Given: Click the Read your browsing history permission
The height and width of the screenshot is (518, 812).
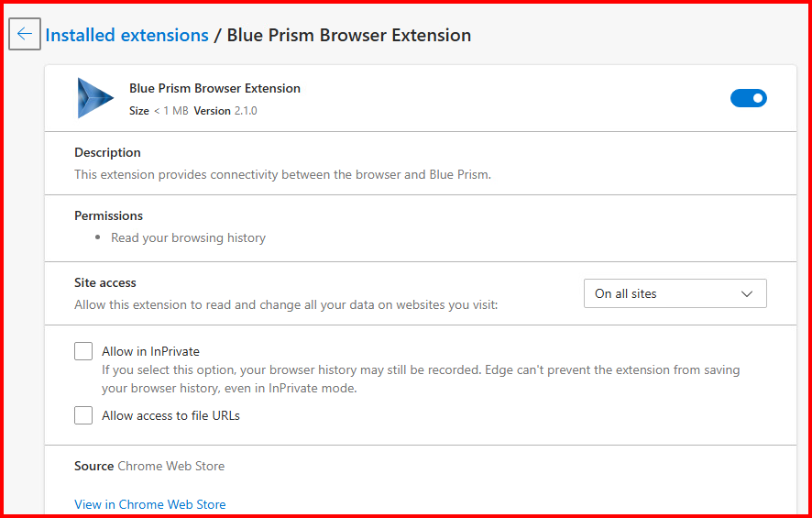Looking at the screenshot, I should point(188,237).
